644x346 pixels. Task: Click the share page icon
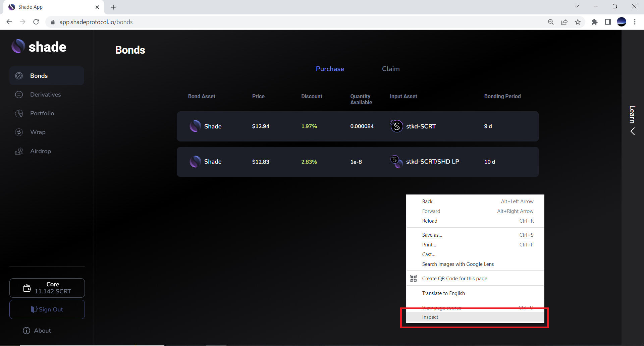[564, 22]
